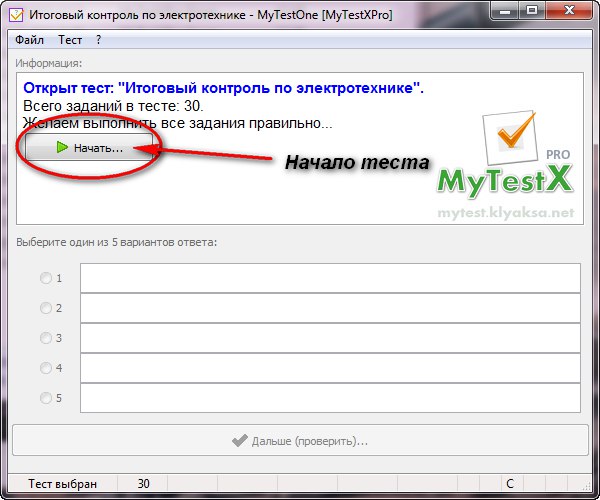Image resolution: width=600 pixels, height=500 pixels.
Task: Open the Тест menu
Action: 70,40
